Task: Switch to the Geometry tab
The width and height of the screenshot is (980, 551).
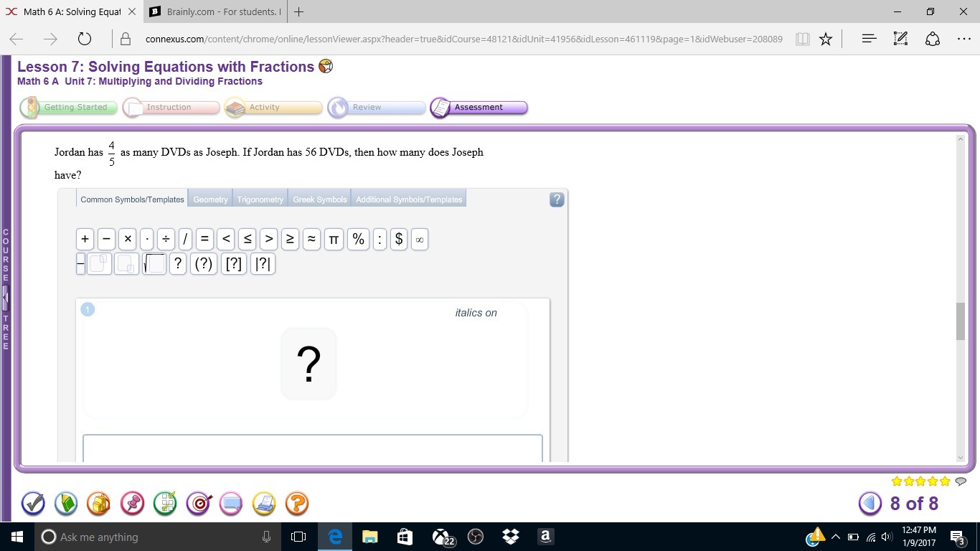Action: pyautogui.click(x=210, y=199)
